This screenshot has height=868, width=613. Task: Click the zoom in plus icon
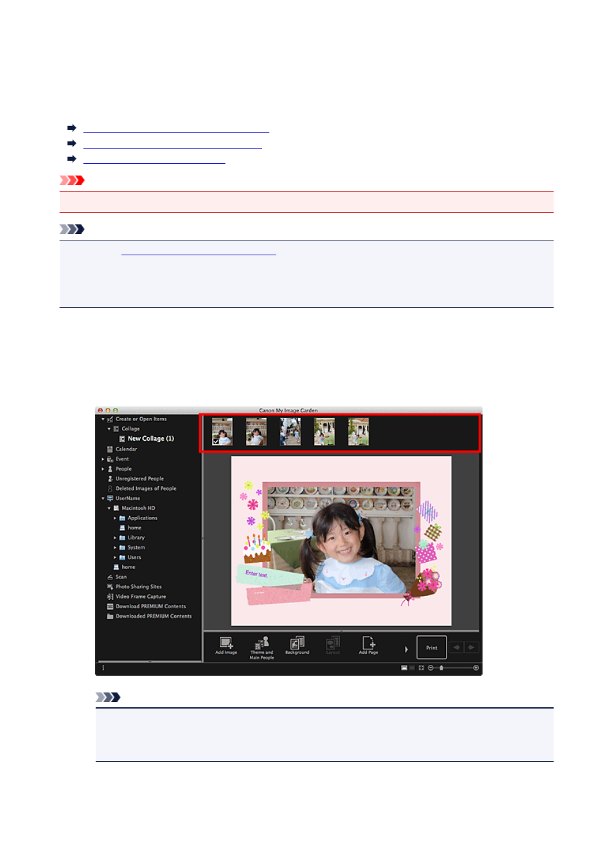pyautogui.click(x=476, y=668)
